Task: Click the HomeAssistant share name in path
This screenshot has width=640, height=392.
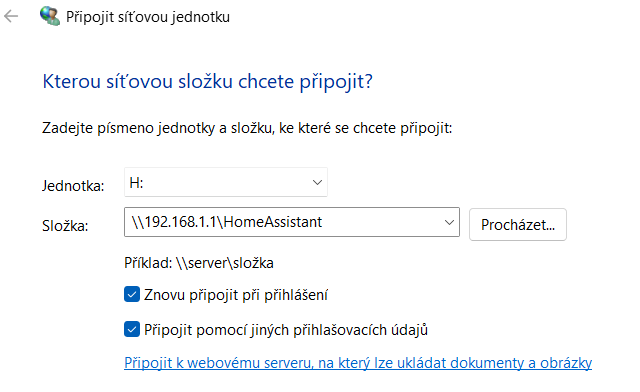Action: pos(273,222)
